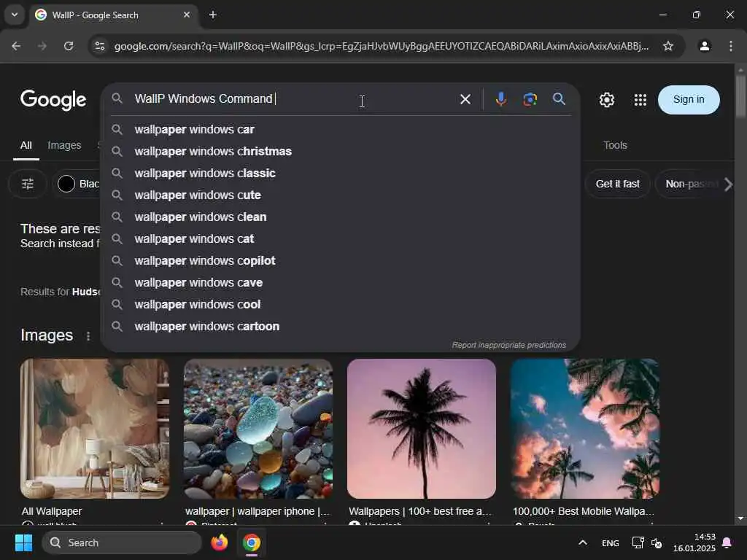Choose suggestion wallpaper windows copilot
Screen dimensions: 747x560
point(340,261)
